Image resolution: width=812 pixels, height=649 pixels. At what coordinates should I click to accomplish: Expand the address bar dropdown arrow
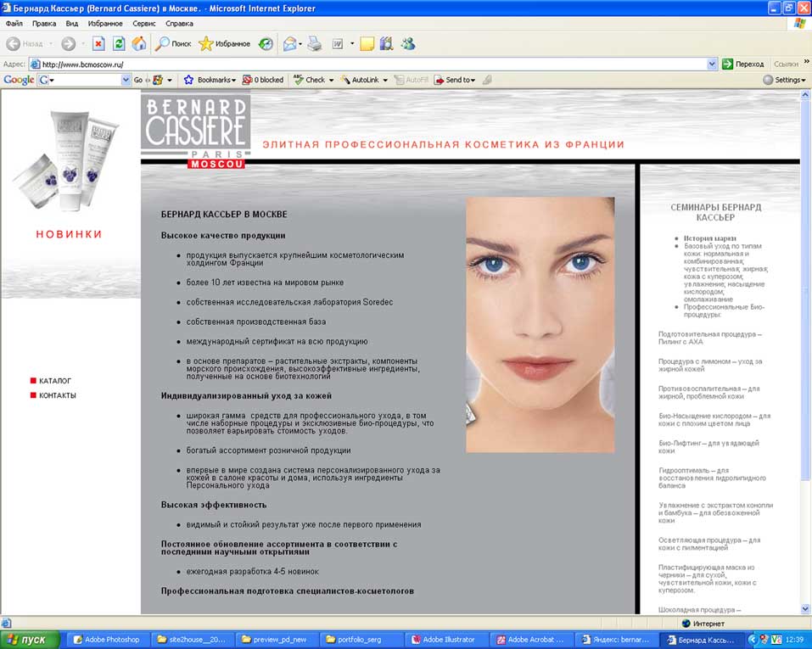712,64
